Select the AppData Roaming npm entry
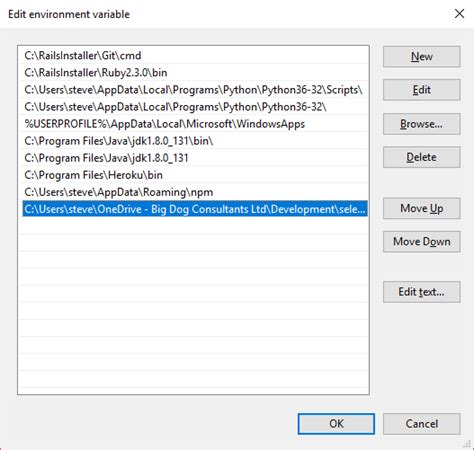 (195, 192)
